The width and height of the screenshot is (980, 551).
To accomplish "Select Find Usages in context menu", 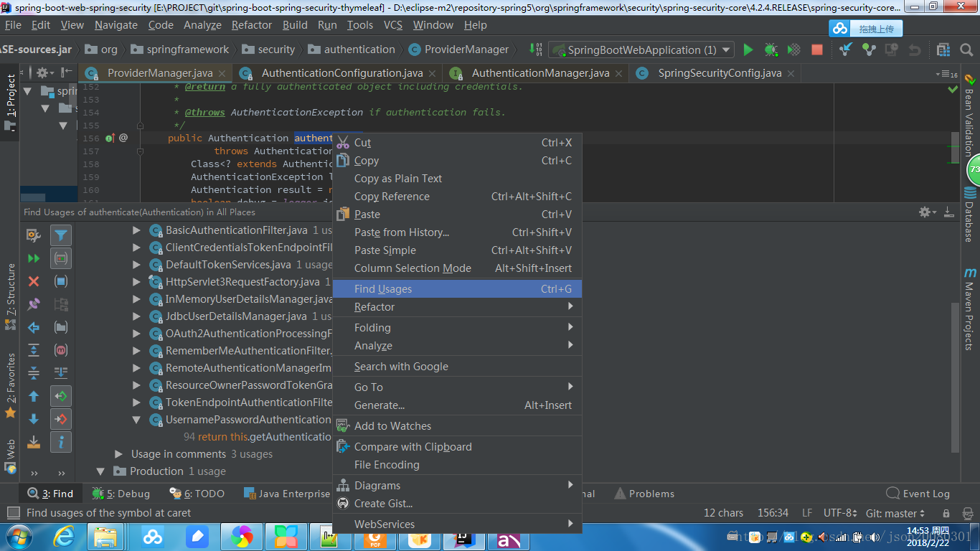I will point(458,288).
